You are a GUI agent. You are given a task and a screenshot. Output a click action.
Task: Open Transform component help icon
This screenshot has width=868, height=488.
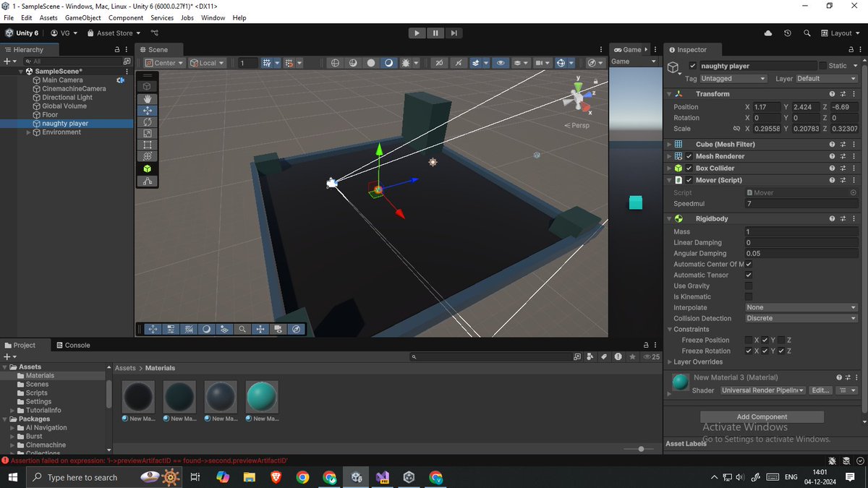point(833,94)
